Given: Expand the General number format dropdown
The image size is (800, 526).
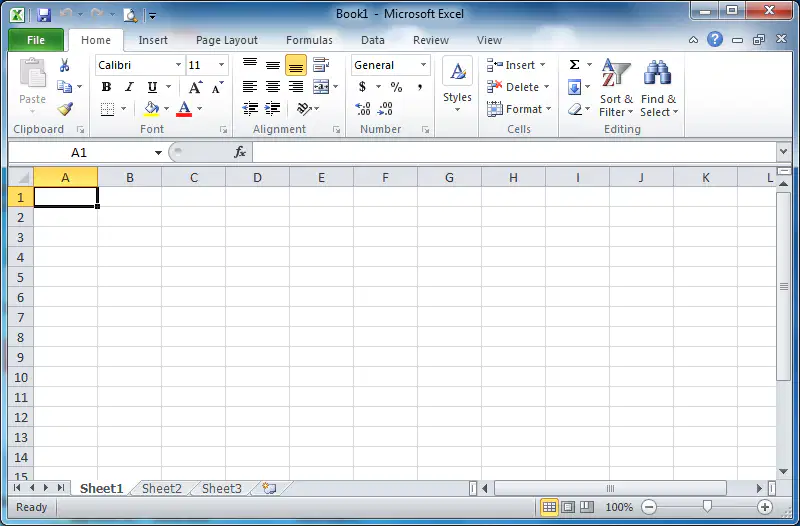Looking at the screenshot, I should pyautogui.click(x=423, y=65).
